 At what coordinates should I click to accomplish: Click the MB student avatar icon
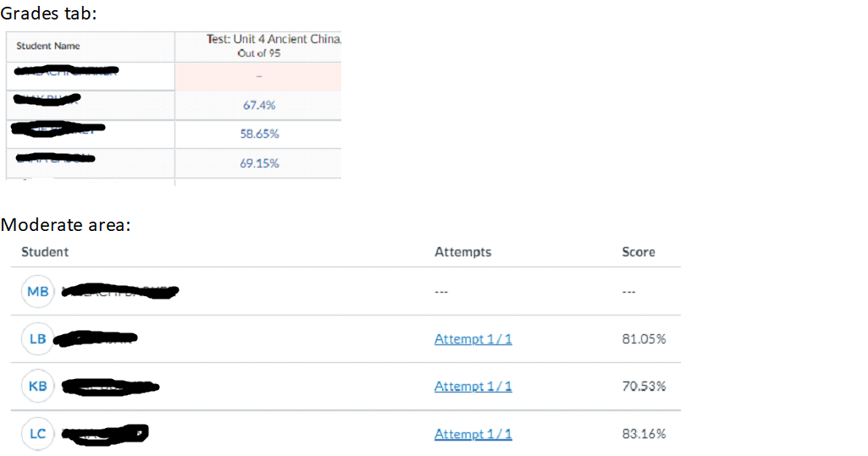coord(38,292)
